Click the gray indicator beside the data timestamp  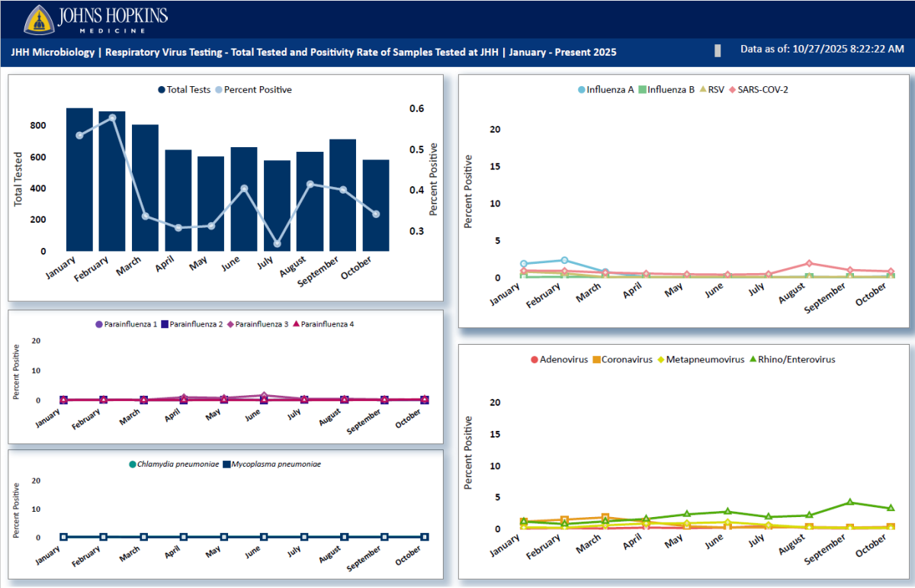click(x=718, y=50)
